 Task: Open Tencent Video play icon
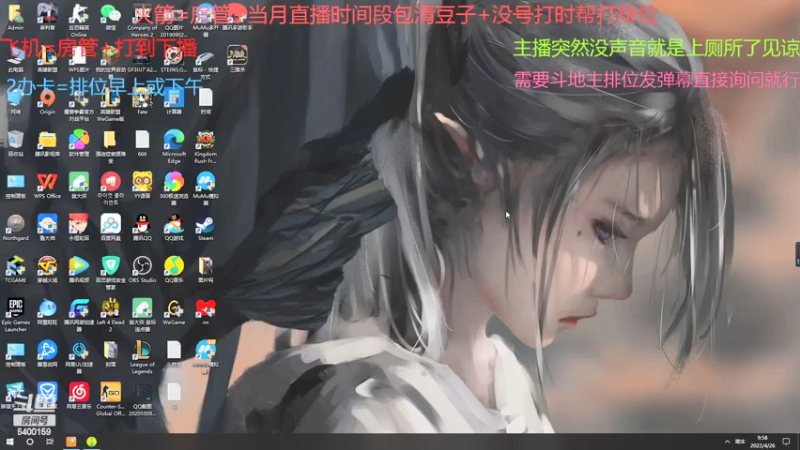pos(79,269)
